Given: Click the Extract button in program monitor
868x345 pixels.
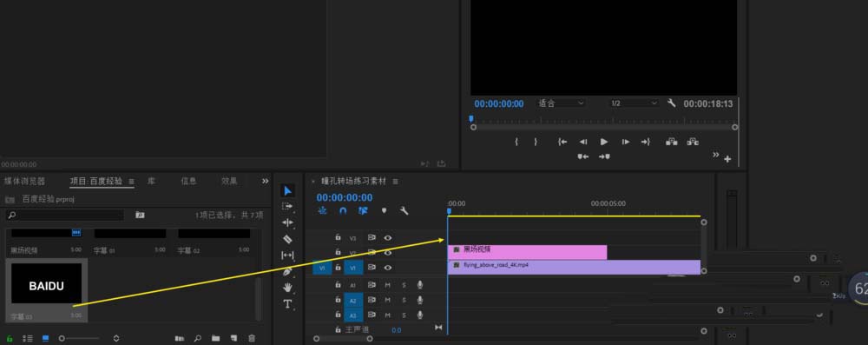Looking at the screenshot, I should click(x=693, y=142).
